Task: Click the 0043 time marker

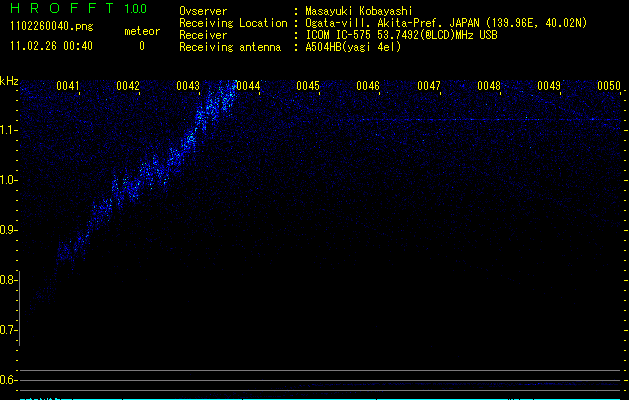Action: pos(188,86)
